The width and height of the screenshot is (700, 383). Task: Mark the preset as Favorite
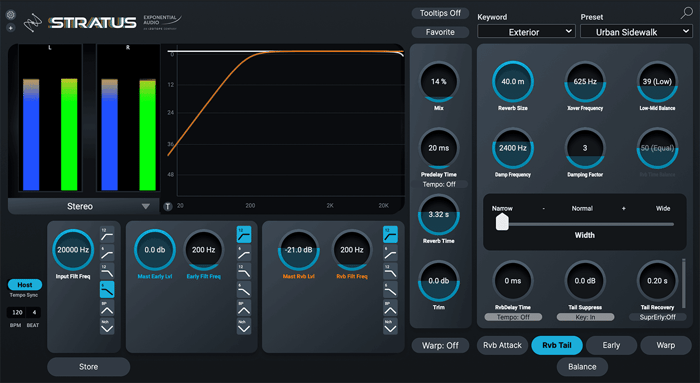pyautogui.click(x=440, y=32)
